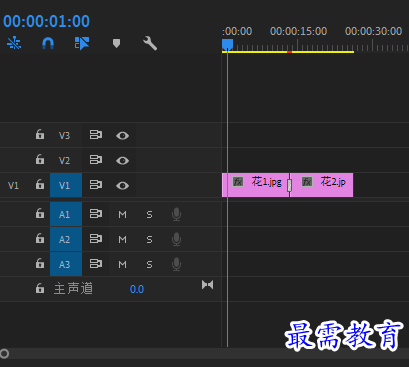This screenshot has height=367, width=409.
Task: Solo audio track A3
Action: (x=149, y=264)
